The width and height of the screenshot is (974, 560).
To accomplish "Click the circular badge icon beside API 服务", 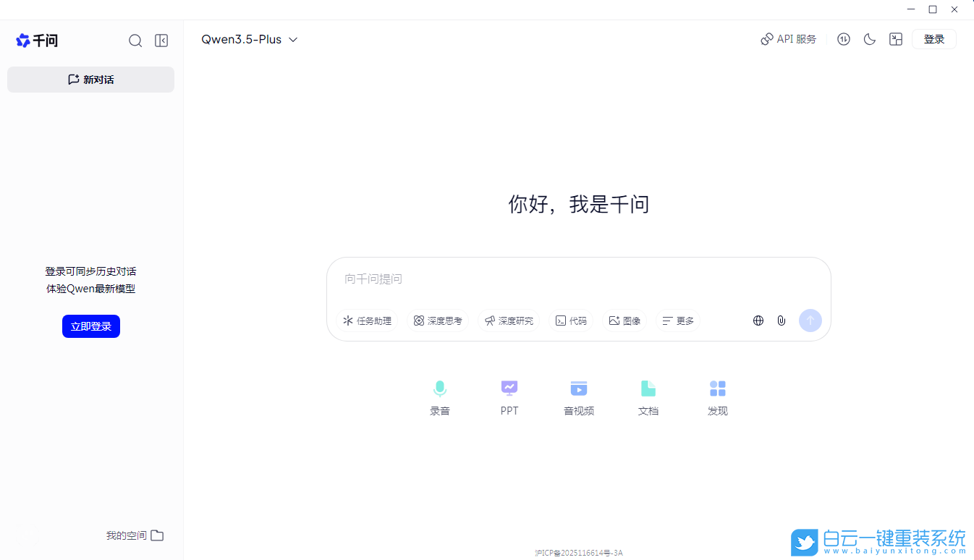I will tap(844, 39).
